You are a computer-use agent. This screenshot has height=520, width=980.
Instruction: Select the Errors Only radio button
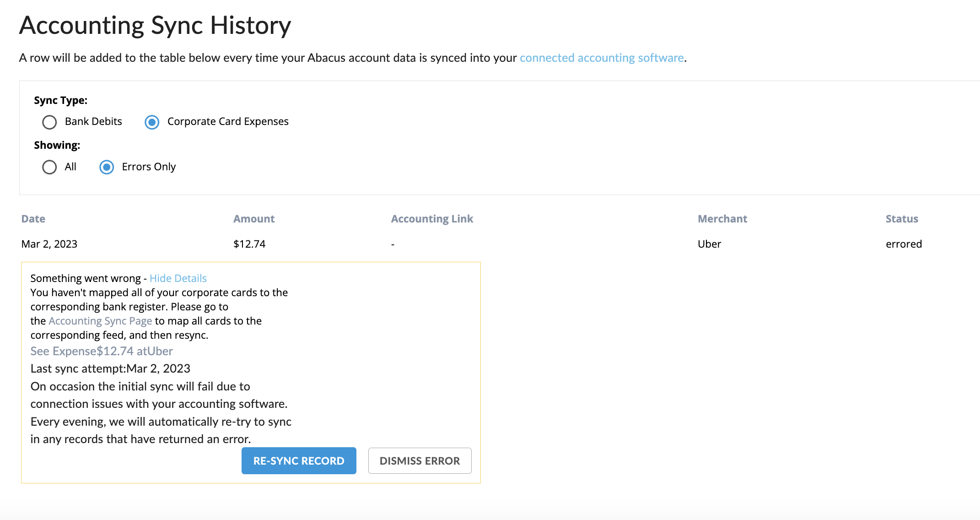[107, 167]
